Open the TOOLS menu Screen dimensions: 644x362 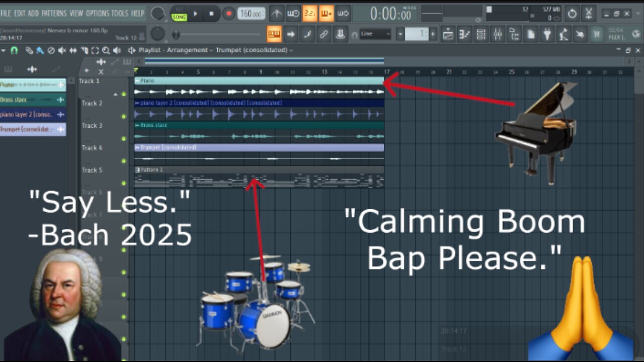coord(120,13)
